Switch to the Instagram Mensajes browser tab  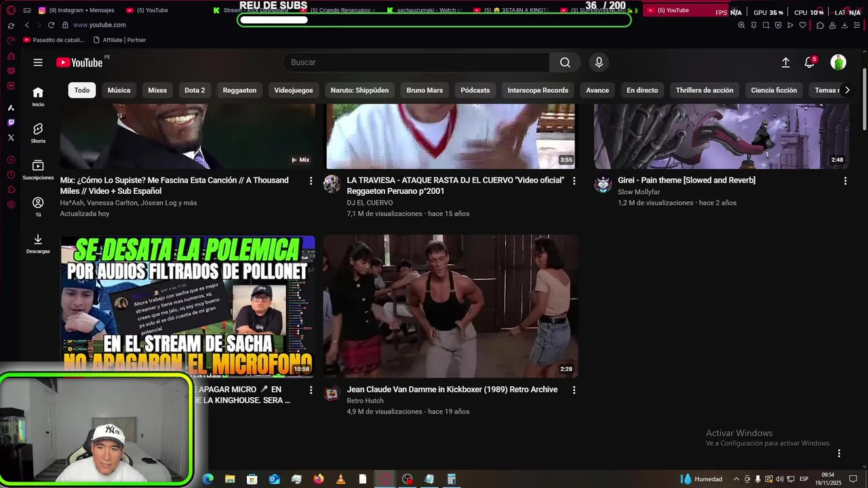coord(77,10)
